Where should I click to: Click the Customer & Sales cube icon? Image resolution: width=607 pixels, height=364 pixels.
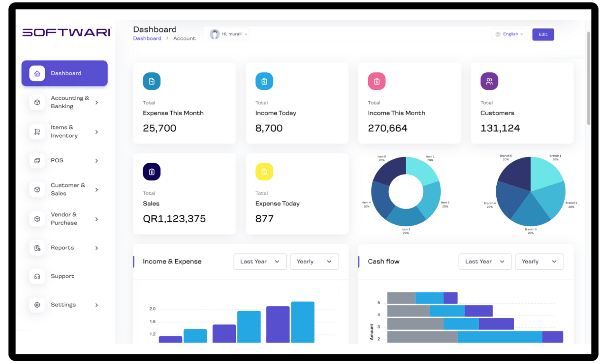click(37, 190)
